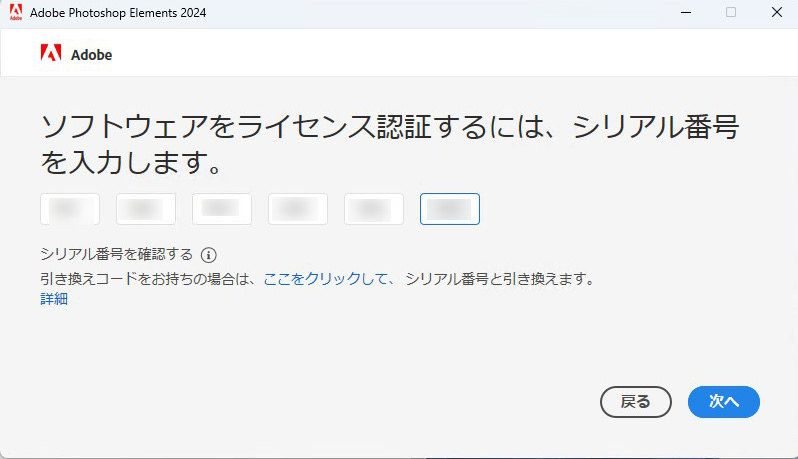This screenshot has width=798, height=459.
Task: Click the disabled maximize window button
Action: click(x=731, y=12)
